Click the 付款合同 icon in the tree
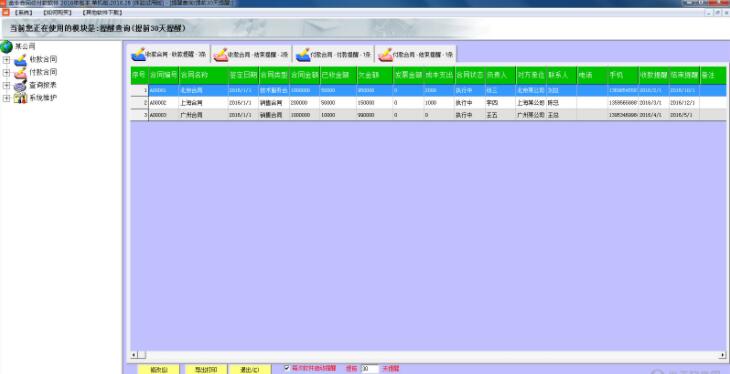 point(20,73)
